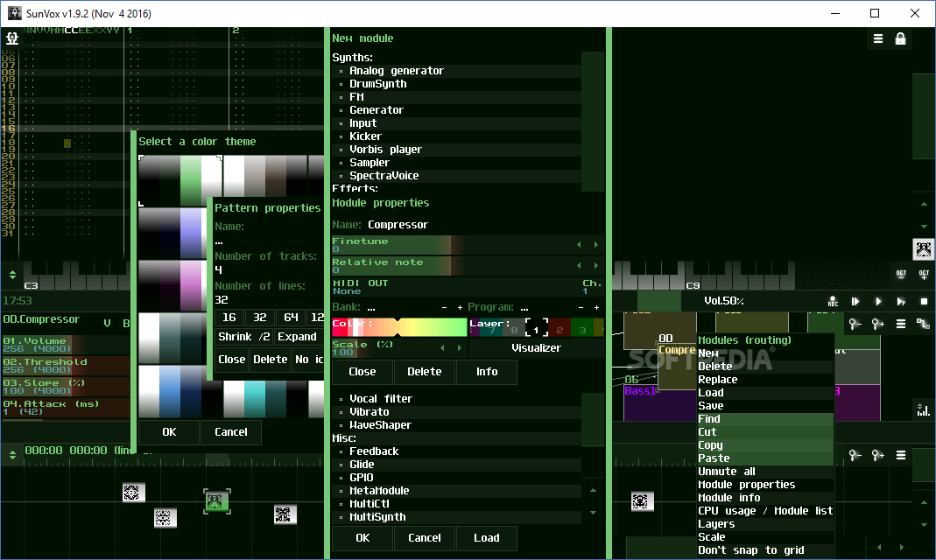This screenshot has height=560, width=936.
Task: Open the SunVox main menu icon
Action: pyautogui.click(x=12, y=38)
